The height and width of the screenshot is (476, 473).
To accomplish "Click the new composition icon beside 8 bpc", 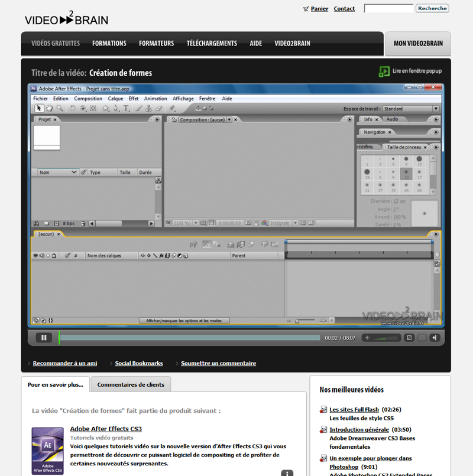I will click(x=56, y=224).
